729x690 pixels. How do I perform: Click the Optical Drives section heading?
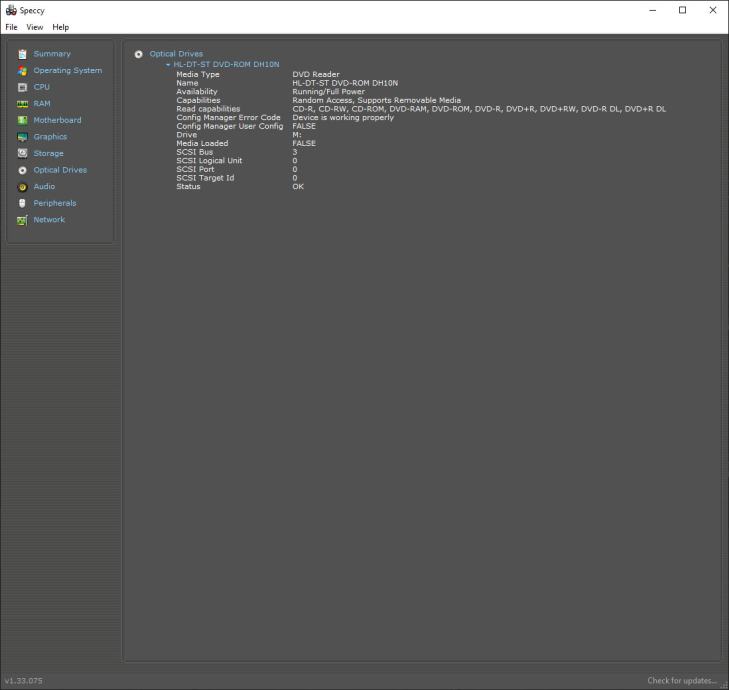(x=176, y=54)
